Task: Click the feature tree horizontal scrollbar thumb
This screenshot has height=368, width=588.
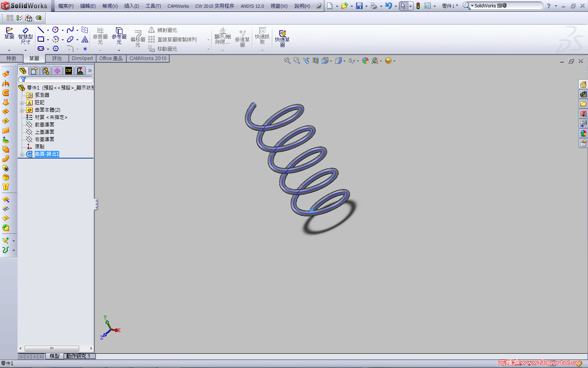Action: 52,348
